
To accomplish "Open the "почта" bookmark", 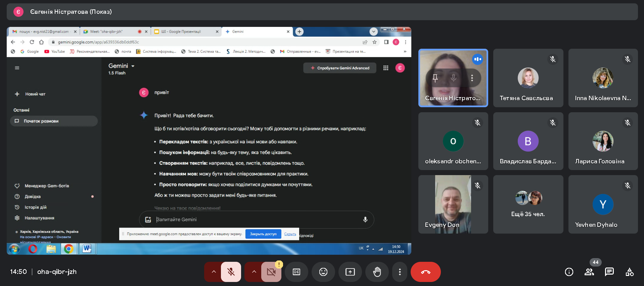I will [x=123, y=51].
